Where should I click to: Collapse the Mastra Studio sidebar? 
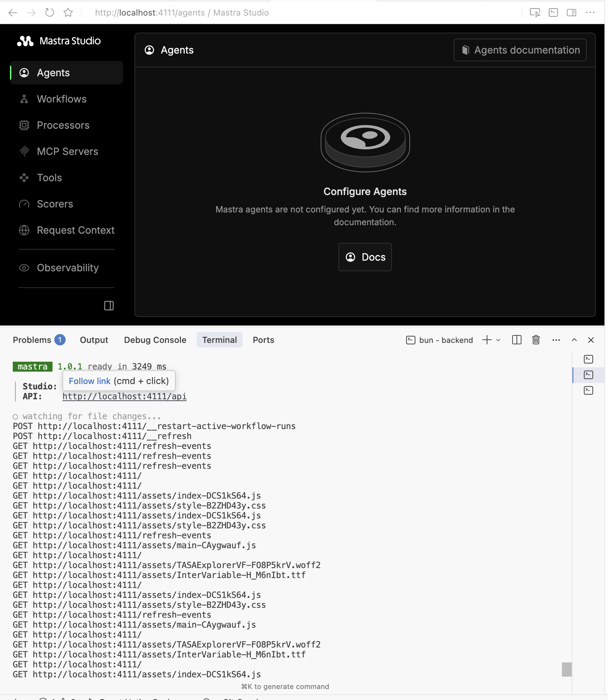[109, 306]
